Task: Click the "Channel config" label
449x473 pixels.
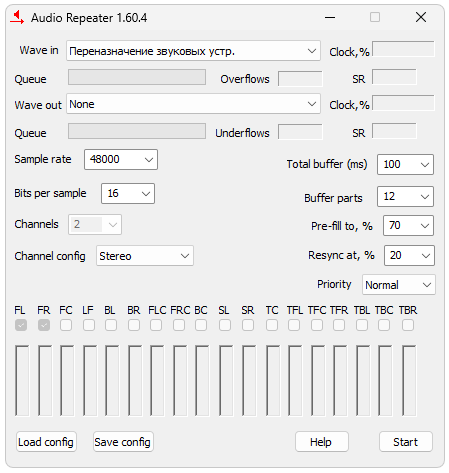Action: tap(50, 256)
